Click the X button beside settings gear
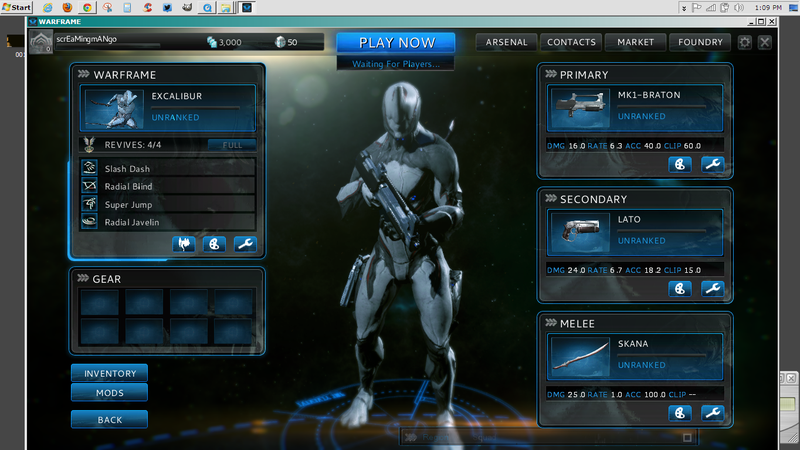The width and height of the screenshot is (800, 450). coord(764,42)
